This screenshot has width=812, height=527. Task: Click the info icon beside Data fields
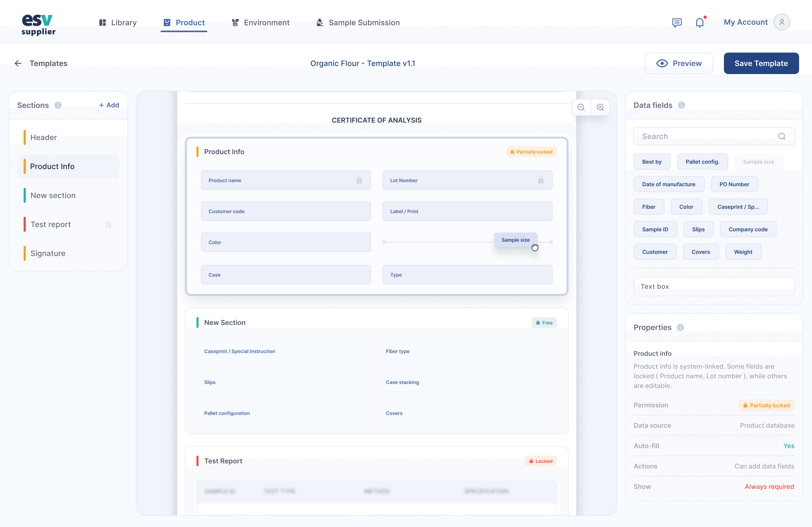pyautogui.click(x=681, y=105)
